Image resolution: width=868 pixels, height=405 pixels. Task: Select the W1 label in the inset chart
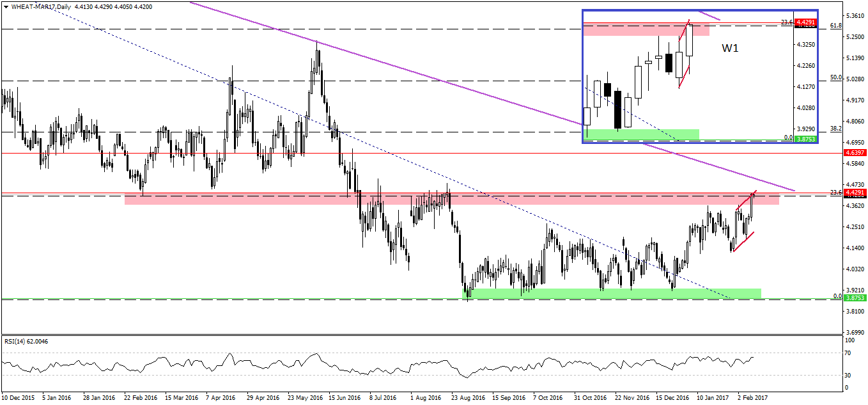pos(730,48)
